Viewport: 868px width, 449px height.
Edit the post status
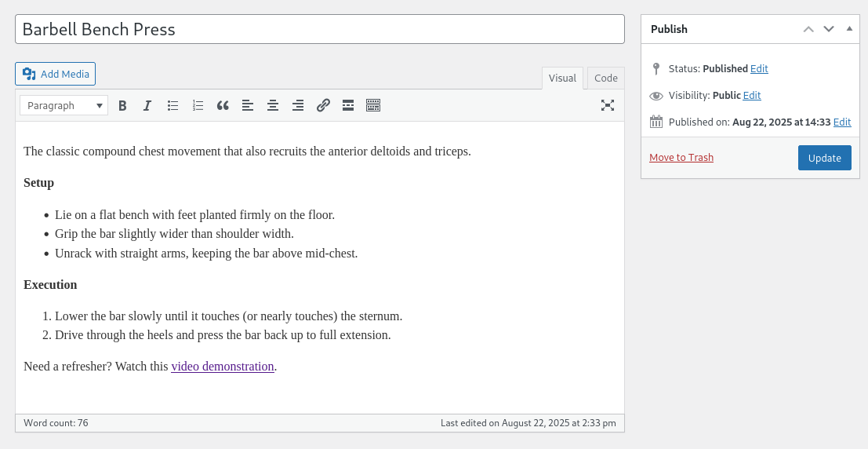pyautogui.click(x=759, y=69)
